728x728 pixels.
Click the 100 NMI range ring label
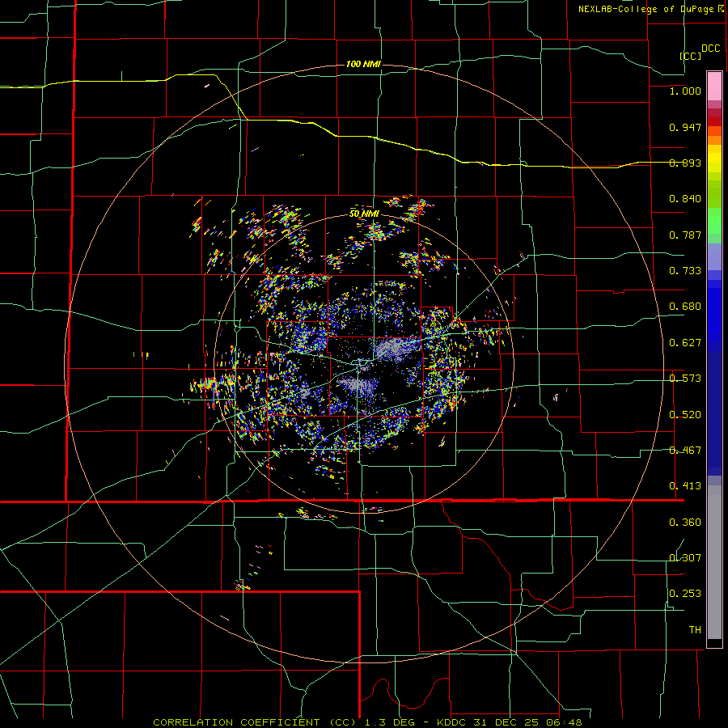[363, 64]
